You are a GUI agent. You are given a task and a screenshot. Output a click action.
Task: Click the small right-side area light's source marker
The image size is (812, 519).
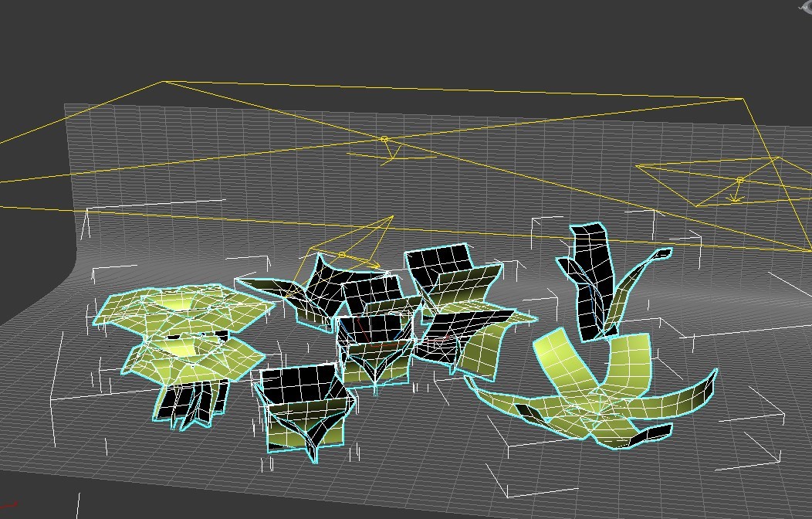click(x=740, y=180)
